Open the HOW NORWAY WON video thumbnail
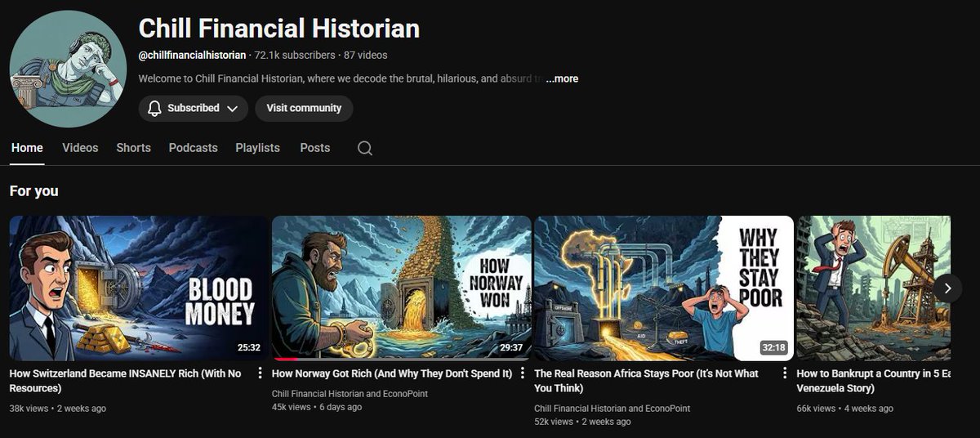Image resolution: width=980 pixels, height=438 pixels. click(x=401, y=288)
